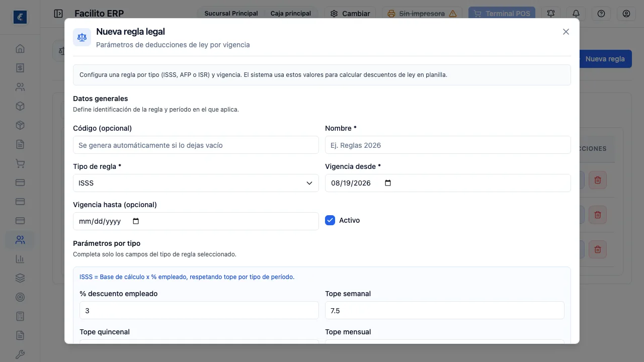
Task: Open the help question mark icon
Action: (x=601, y=14)
